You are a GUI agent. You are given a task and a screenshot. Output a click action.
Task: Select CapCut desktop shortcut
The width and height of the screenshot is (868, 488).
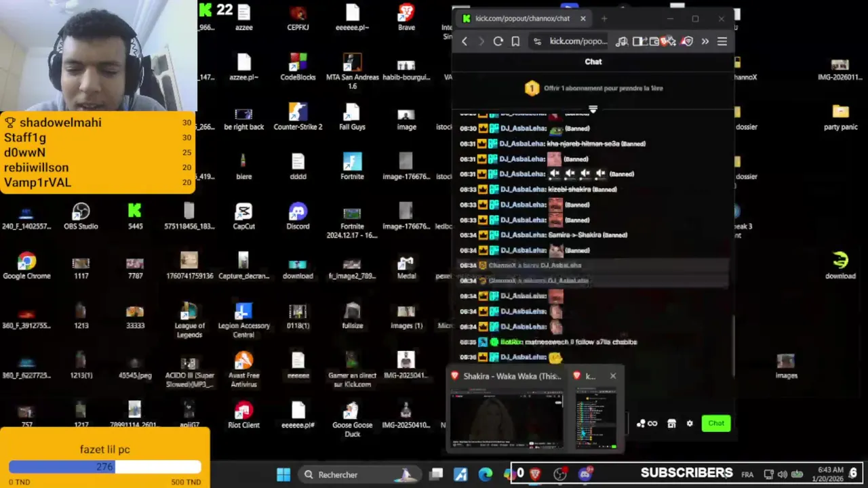pyautogui.click(x=243, y=217)
